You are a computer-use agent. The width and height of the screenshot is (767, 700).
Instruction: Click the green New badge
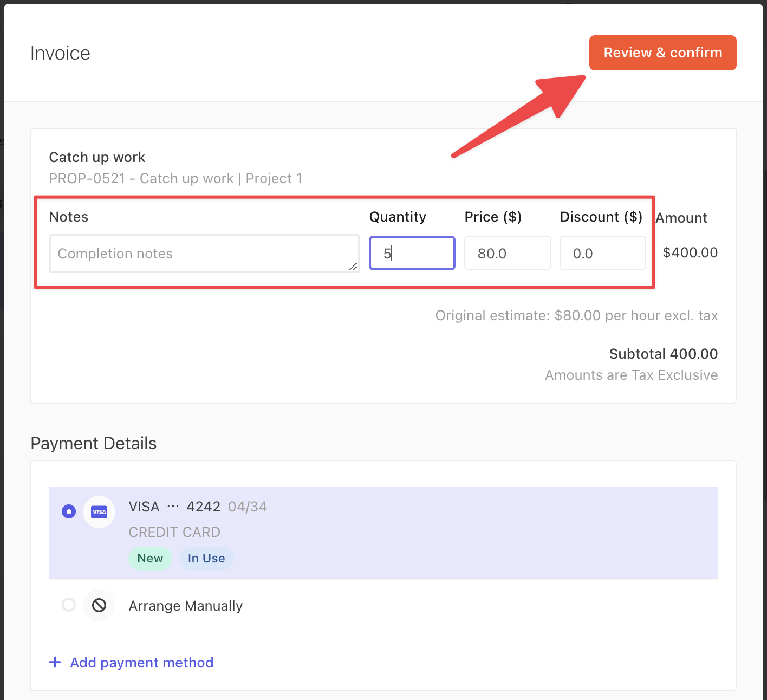coord(150,559)
